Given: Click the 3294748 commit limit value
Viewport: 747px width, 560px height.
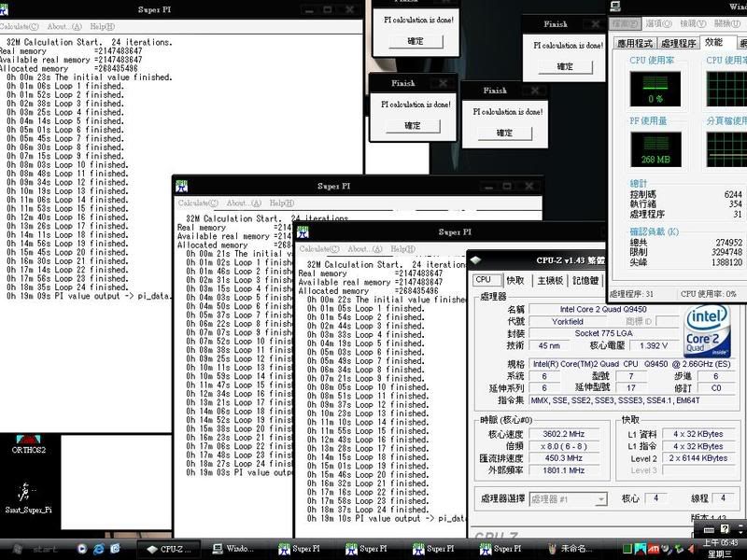Looking at the screenshot, I should point(725,252).
